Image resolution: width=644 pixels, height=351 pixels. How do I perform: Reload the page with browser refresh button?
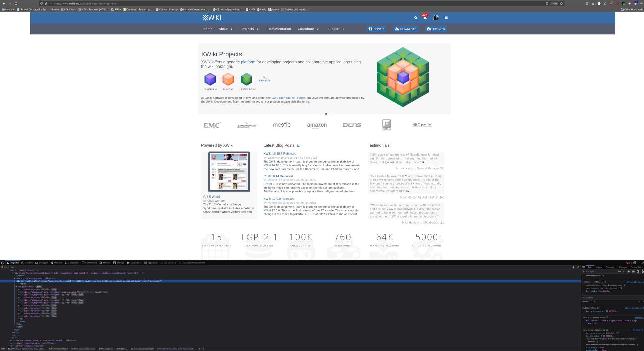point(16,3)
